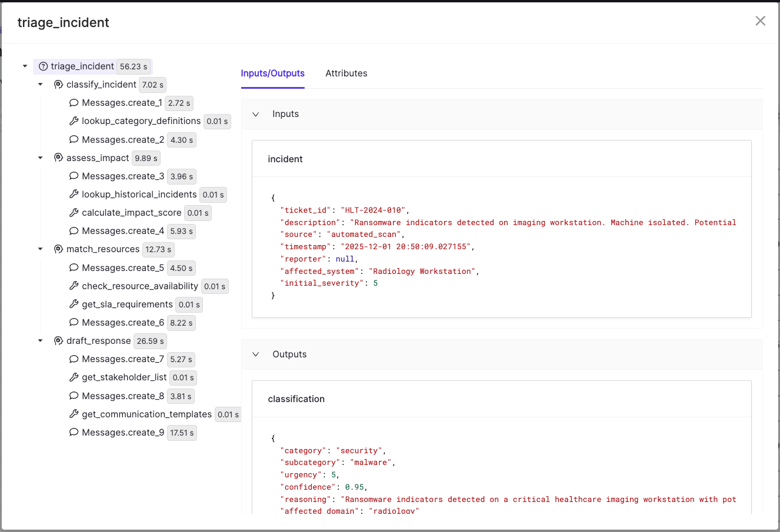
Task: Click the "Radiology Workstation" affected_system value
Action: pyautogui.click(x=422, y=272)
